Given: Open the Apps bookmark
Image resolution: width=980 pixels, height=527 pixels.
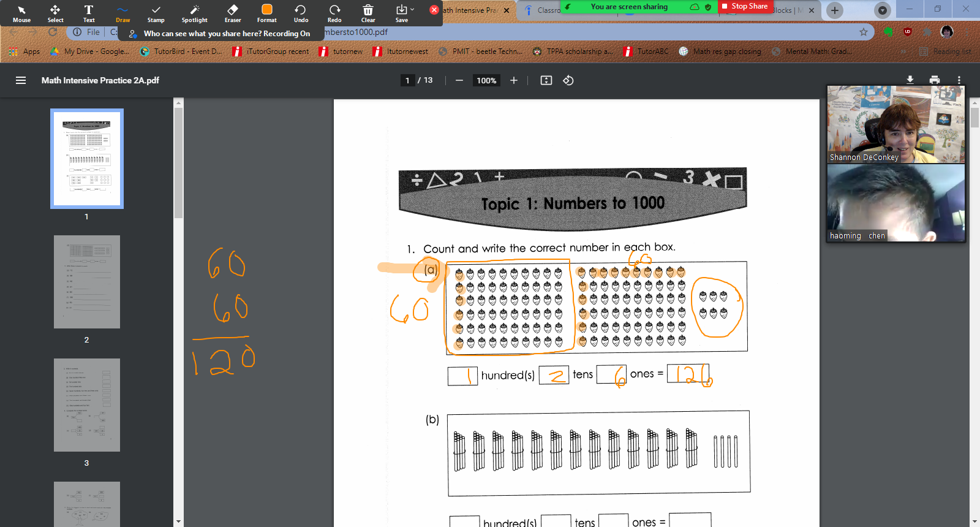Looking at the screenshot, I should point(24,51).
